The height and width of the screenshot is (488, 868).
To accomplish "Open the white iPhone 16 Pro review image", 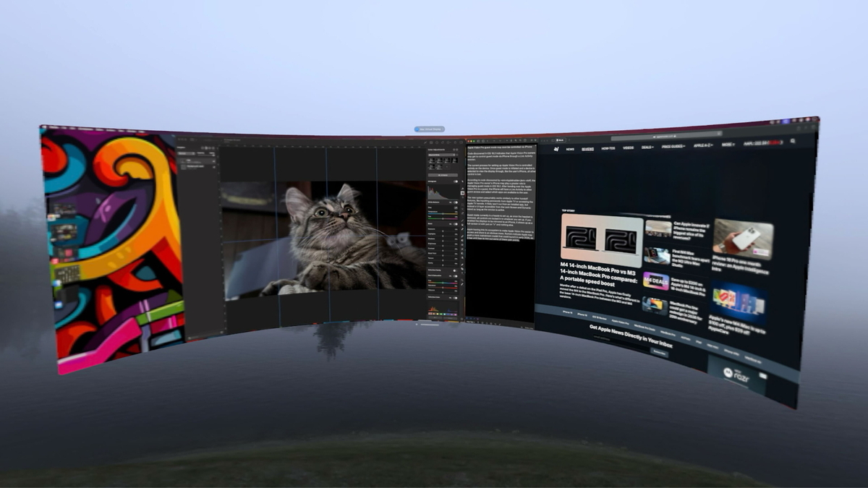I will click(x=742, y=239).
